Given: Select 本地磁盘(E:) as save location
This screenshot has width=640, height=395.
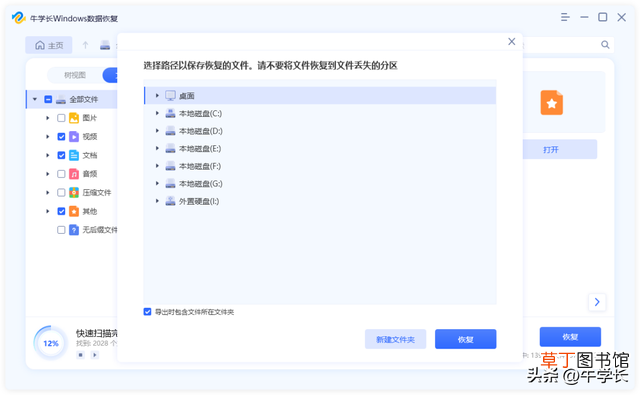Looking at the screenshot, I should click(320, 149).
